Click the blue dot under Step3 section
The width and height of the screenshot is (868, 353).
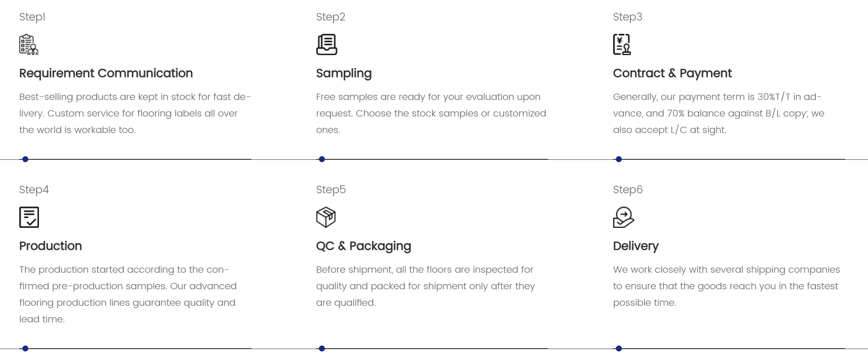click(x=619, y=159)
